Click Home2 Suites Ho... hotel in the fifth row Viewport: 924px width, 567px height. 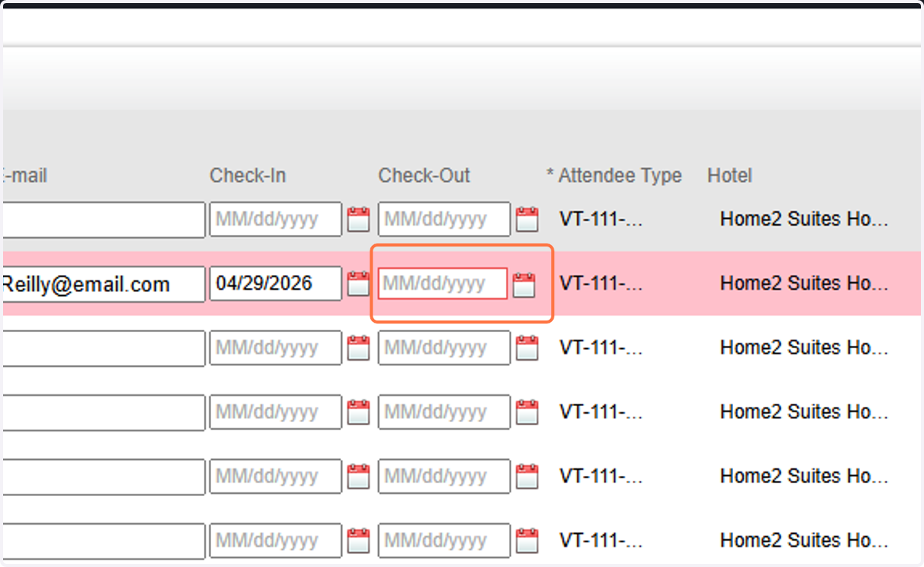pyautogui.click(x=805, y=477)
